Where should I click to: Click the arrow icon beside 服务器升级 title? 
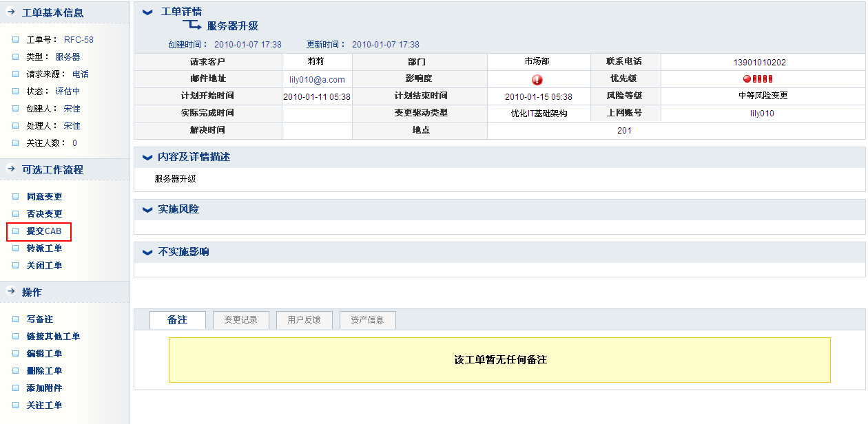pyautogui.click(x=192, y=25)
